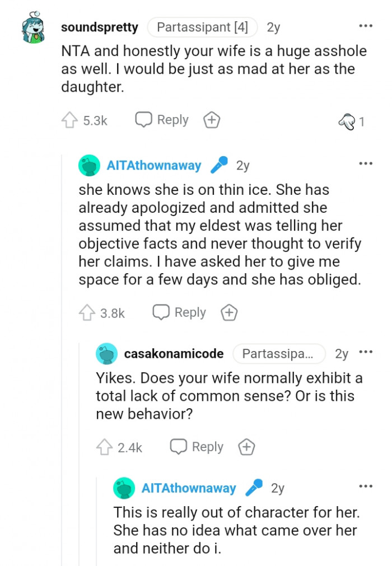Open the options menu on the bottom AITAthownaway reply
This screenshot has width=392, height=566.
[365, 485]
